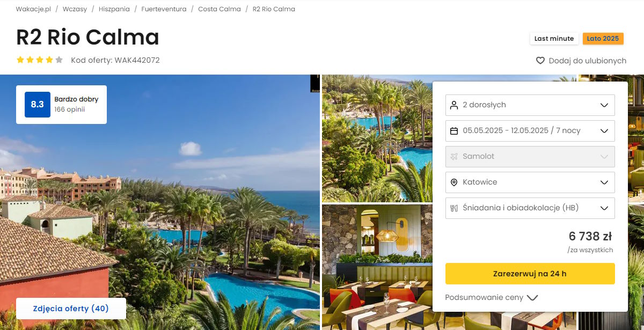Open the Katowice departure dropdown

530,182
